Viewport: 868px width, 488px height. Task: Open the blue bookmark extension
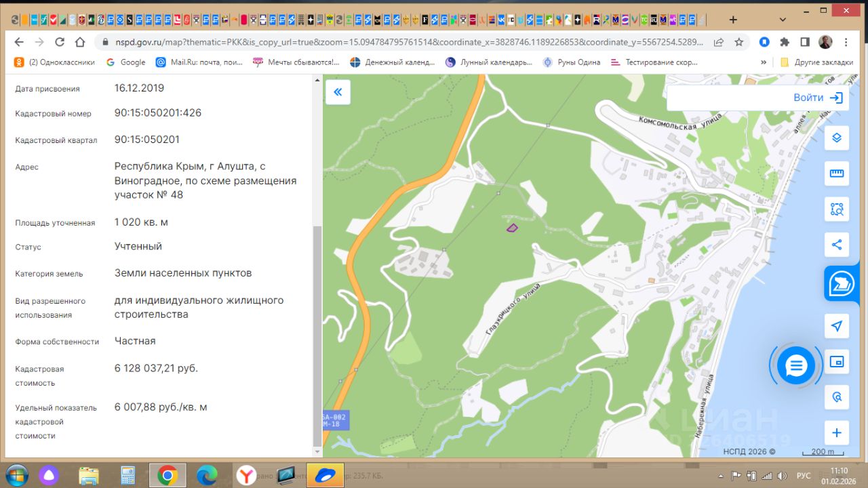(x=764, y=42)
